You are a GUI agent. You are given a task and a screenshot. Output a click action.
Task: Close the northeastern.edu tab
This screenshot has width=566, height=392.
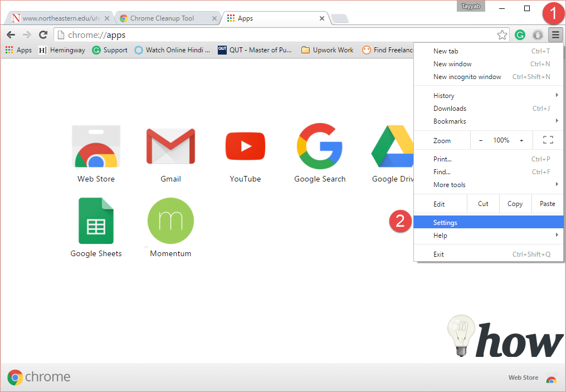[x=107, y=18]
